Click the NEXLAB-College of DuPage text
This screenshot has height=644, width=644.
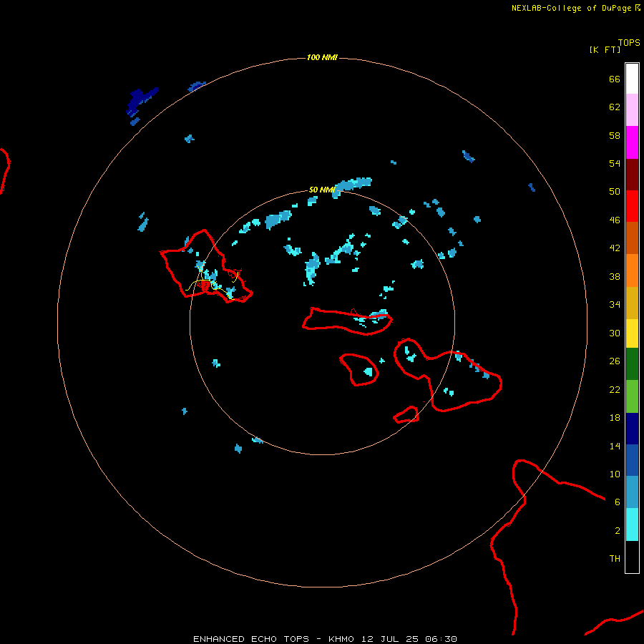(571, 8)
